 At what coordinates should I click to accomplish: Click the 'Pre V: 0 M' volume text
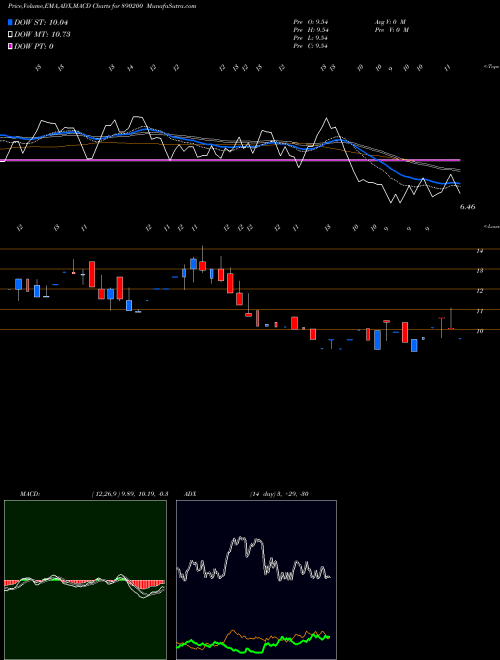point(391,30)
